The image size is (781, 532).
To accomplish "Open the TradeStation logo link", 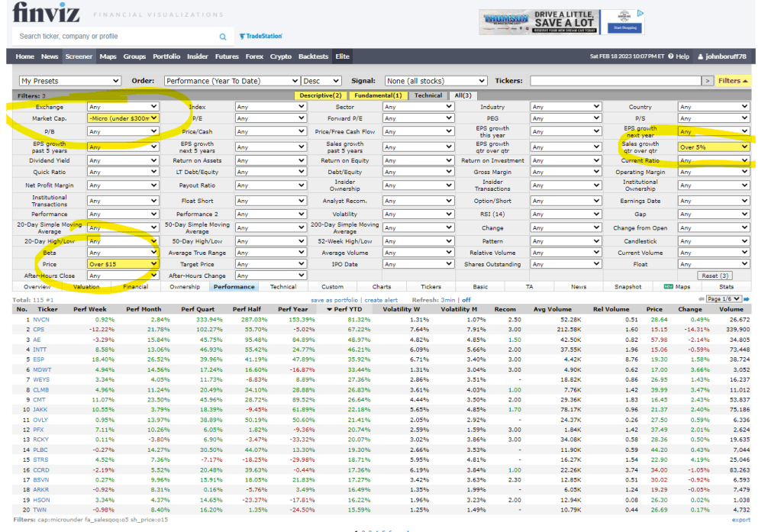I will pyautogui.click(x=260, y=37).
